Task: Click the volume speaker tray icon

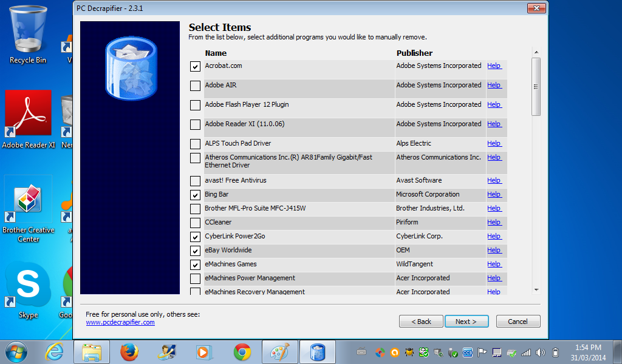Action: click(x=540, y=352)
